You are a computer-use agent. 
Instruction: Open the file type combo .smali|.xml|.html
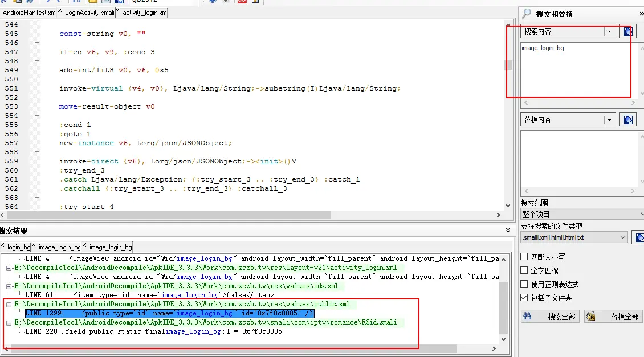(x=574, y=237)
